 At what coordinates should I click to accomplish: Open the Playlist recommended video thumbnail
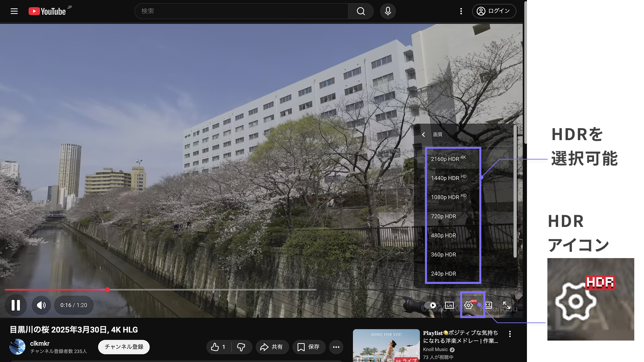point(386,345)
